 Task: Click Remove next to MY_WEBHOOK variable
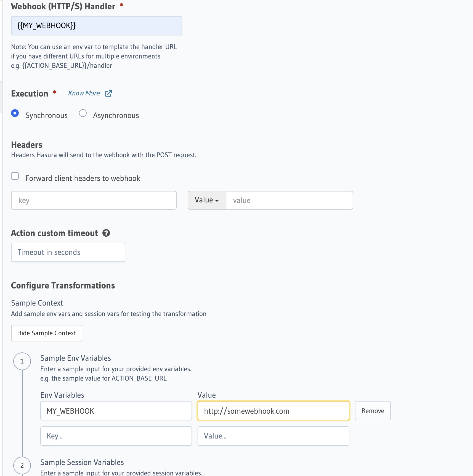point(373,411)
